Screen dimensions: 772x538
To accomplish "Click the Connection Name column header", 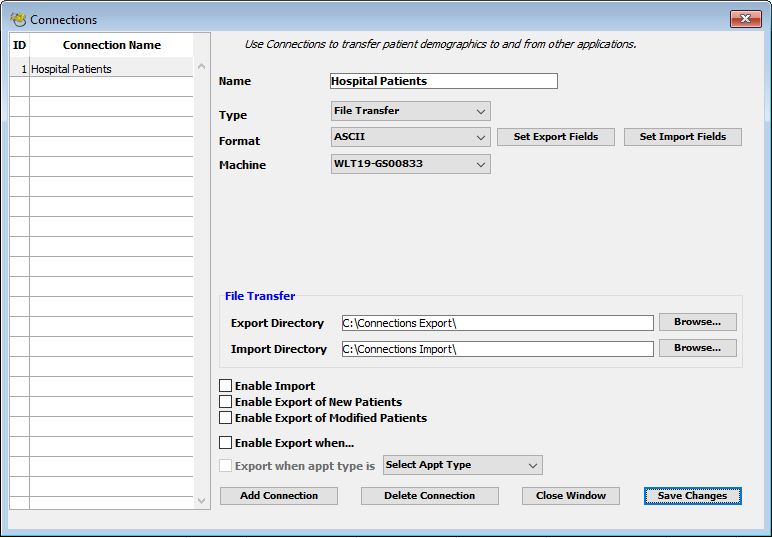I will click(111, 45).
